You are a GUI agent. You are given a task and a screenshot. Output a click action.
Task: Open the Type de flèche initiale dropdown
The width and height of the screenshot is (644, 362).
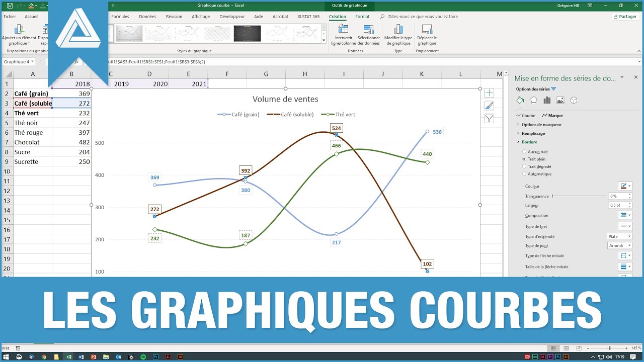click(x=625, y=256)
